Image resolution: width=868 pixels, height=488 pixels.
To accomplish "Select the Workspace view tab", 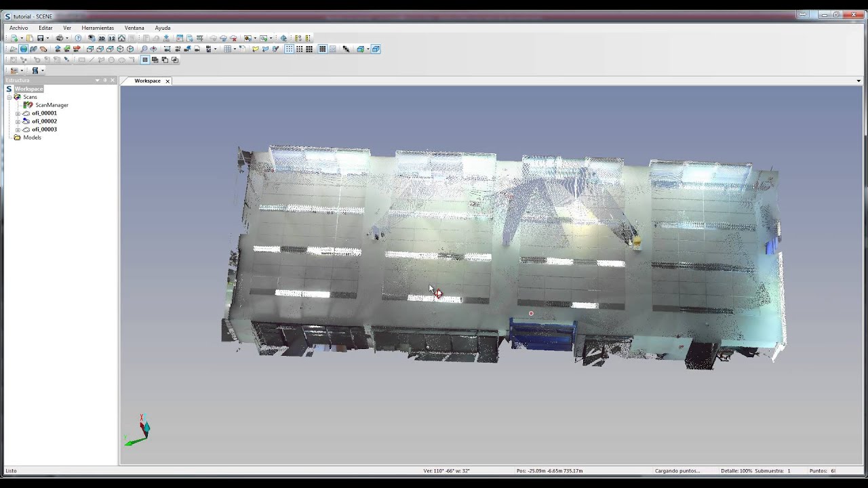I will (x=147, y=81).
